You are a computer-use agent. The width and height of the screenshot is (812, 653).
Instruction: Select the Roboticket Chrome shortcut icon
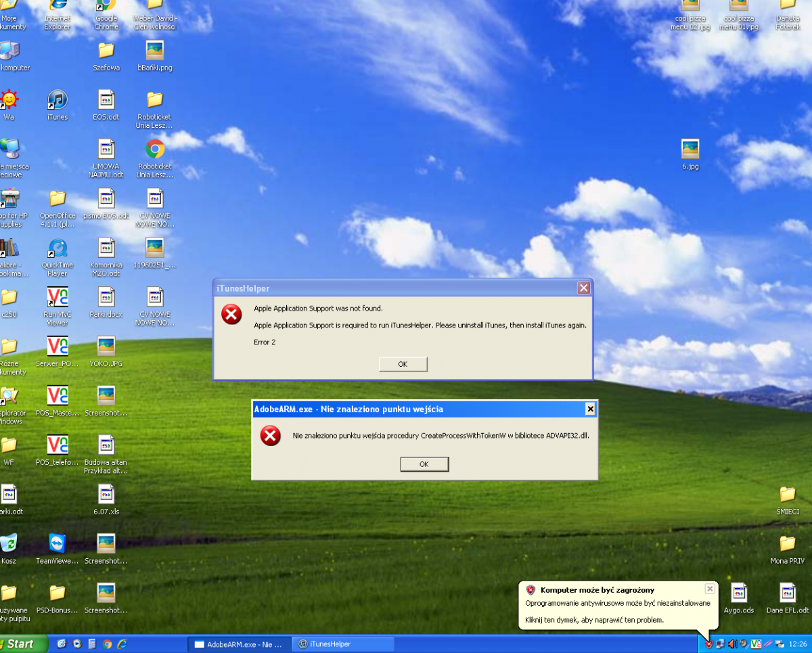tap(155, 159)
